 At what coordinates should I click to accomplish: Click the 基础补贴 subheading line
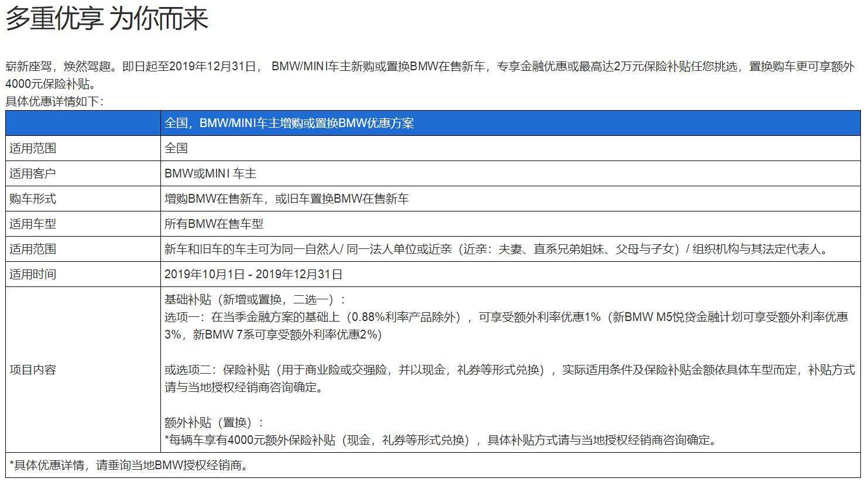click(x=255, y=299)
